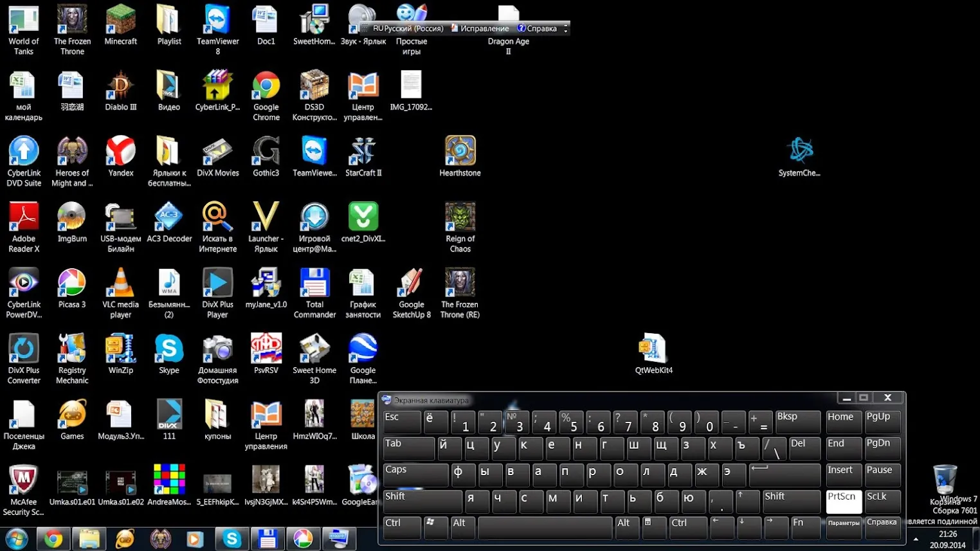Click the Windows logo key on keyboard
Viewport: 980px width, 551px height.
coord(435,528)
